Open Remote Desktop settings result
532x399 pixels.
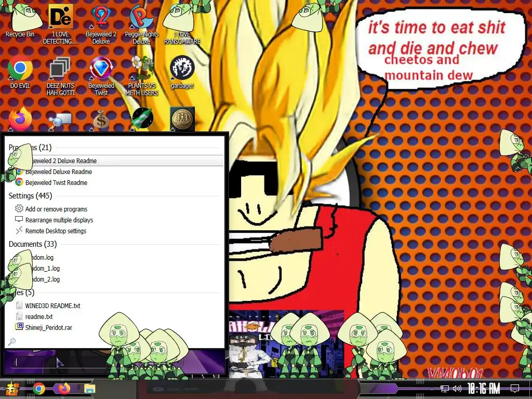pyautogui.click(x=116, y=231)
